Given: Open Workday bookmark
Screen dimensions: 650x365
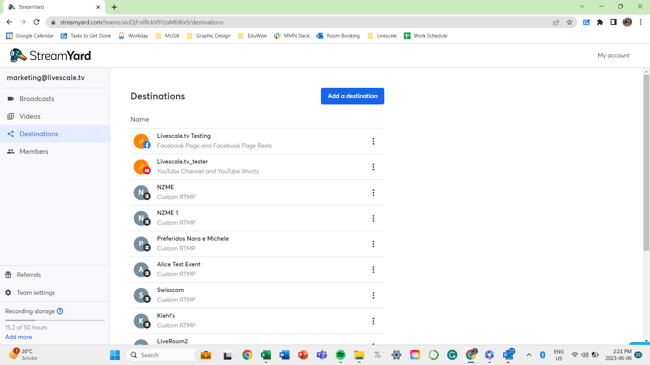Looking at the screenshot, I should tap(133, 36).
